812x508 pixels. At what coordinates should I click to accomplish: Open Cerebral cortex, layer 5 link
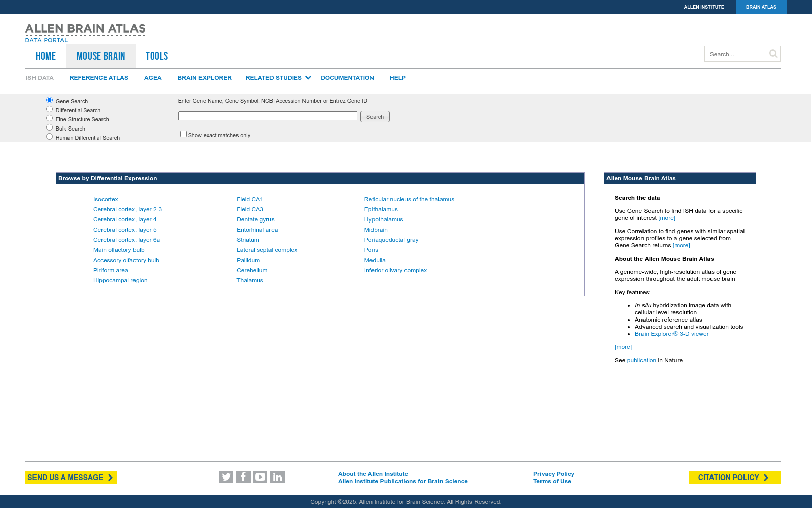(x=125, y=230)
